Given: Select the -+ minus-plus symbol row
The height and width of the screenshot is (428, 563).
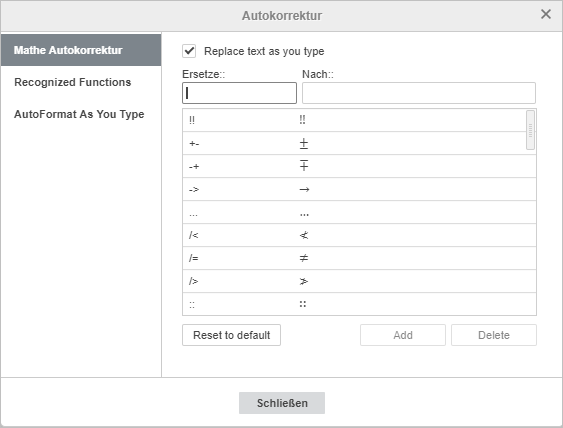Looking at the screenshot, I should (359, 166).
